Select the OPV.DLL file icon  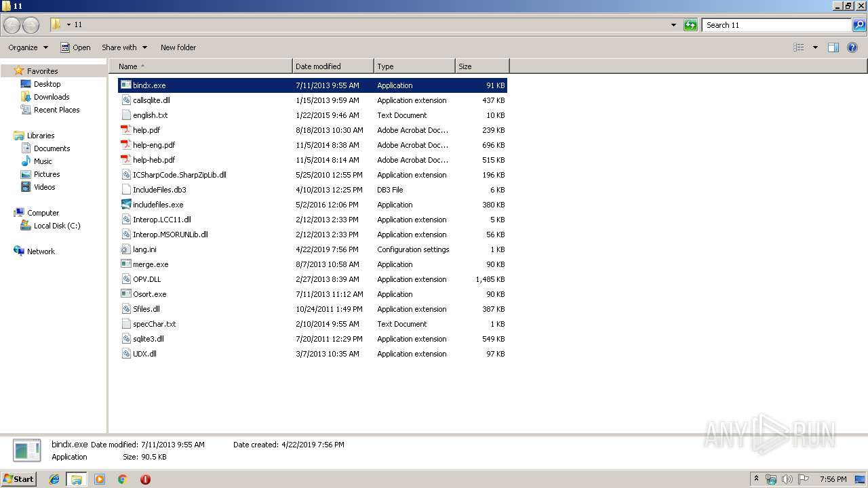pyautogui.click(x=125, y=279)
